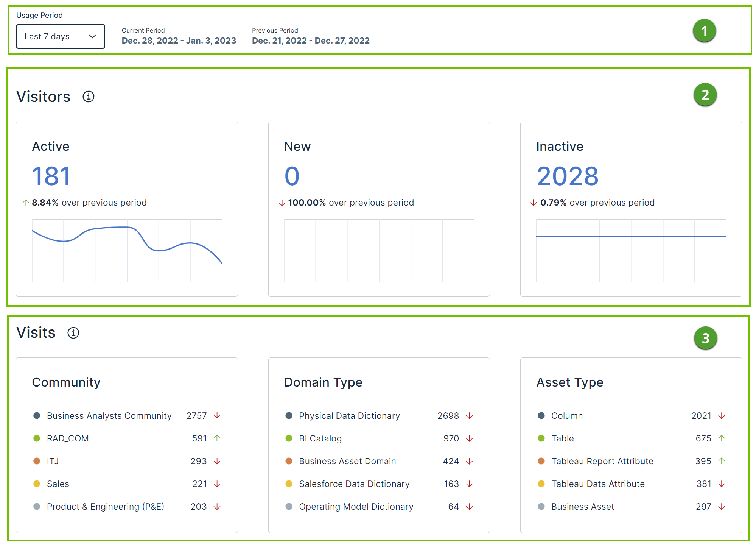
Task: Click the red down arrow beside 0.79%
Action: point(534,203)
